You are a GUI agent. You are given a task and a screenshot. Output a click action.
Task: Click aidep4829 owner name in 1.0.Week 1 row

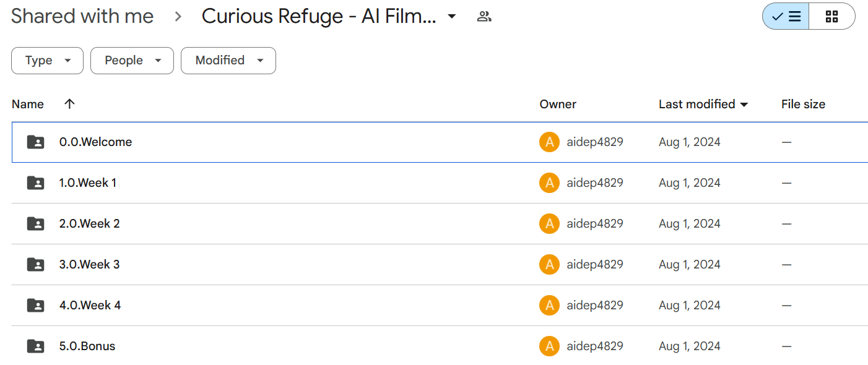pos(595,183)
